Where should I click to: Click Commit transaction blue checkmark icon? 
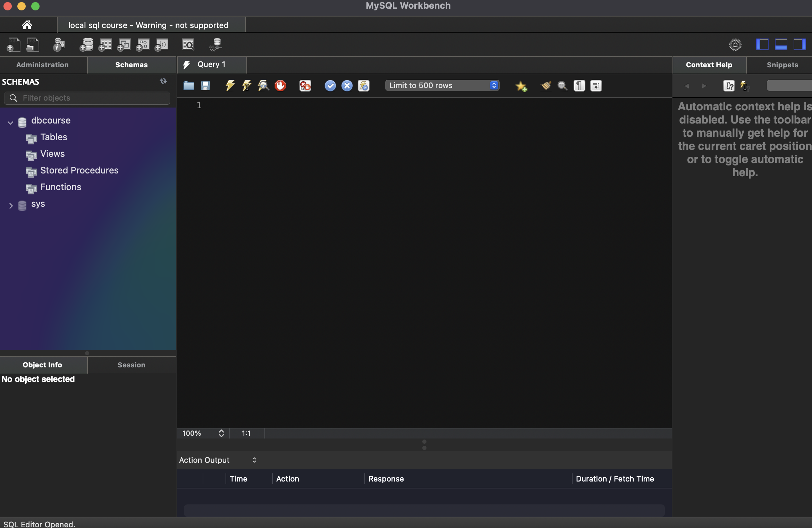(330, 85)
